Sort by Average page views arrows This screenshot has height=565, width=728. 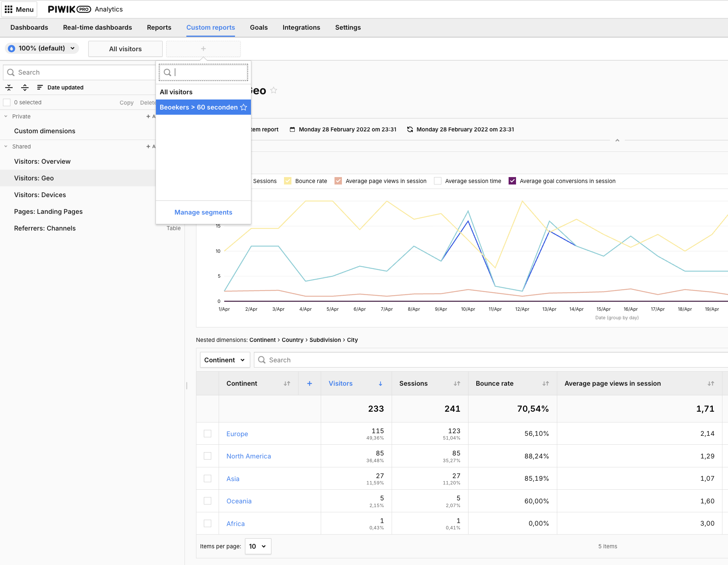(711, 383)
